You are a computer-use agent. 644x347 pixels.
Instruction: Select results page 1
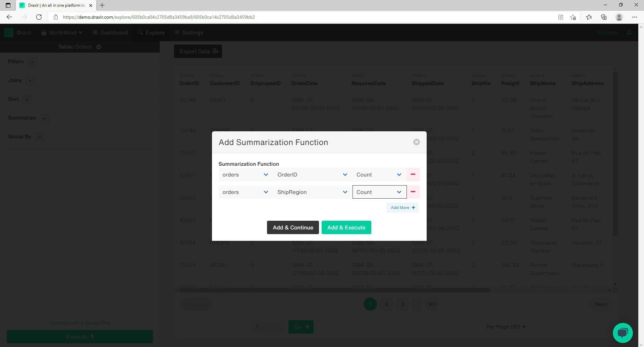(x=370, y=304)
